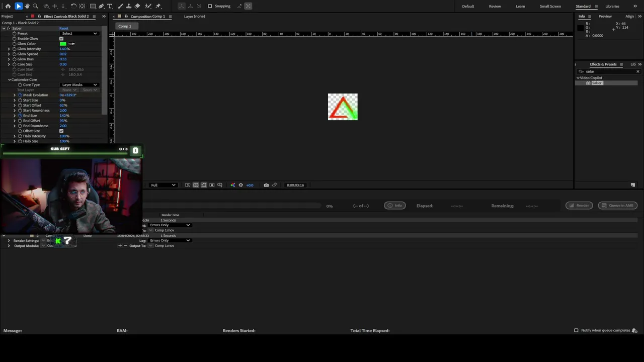
Task: Select the Selection arrow tool
Action: (19, 6)
